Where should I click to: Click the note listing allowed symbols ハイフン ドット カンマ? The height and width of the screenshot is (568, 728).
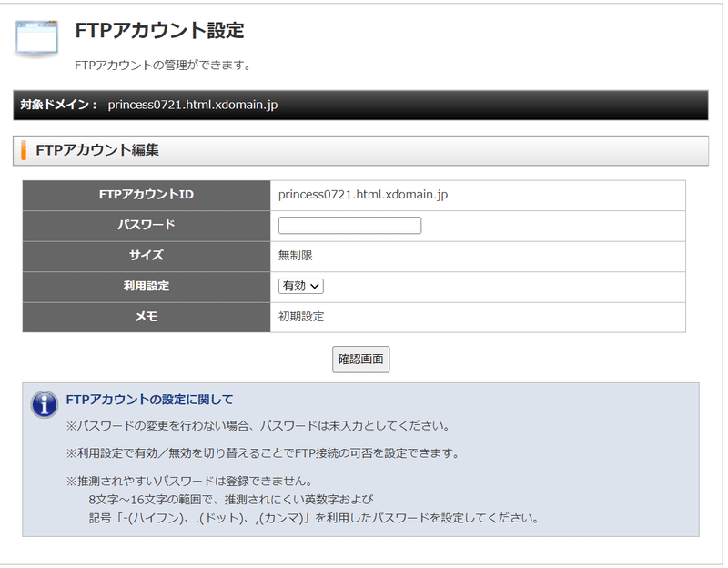coord(314,518)
